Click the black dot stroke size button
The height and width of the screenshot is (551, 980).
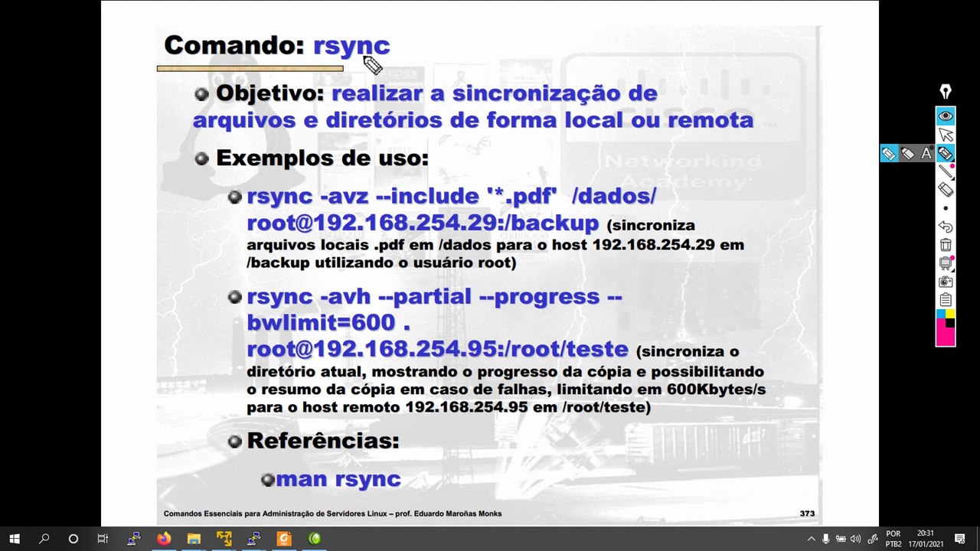[x=946, y=208]
